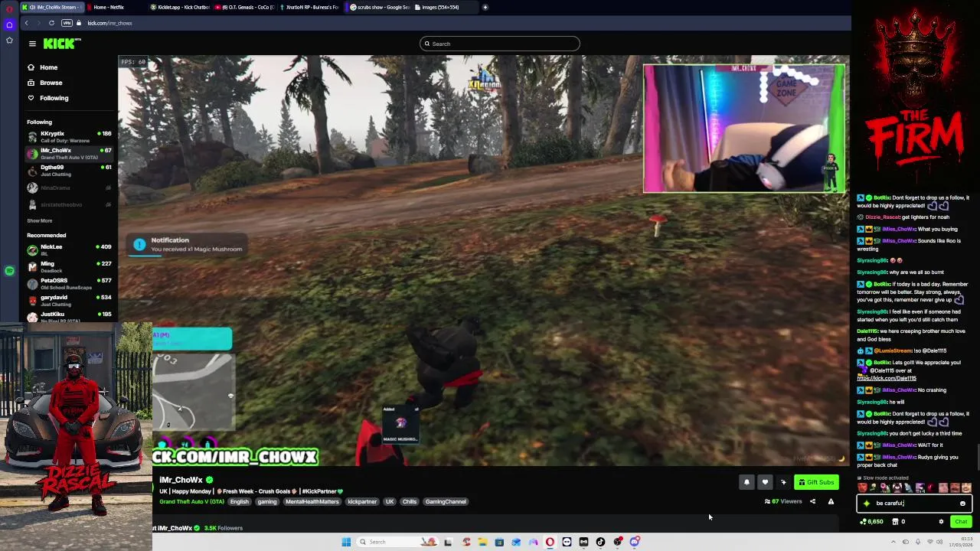
Task: Open JustKiku recommended channel
Action: point(69,316)
